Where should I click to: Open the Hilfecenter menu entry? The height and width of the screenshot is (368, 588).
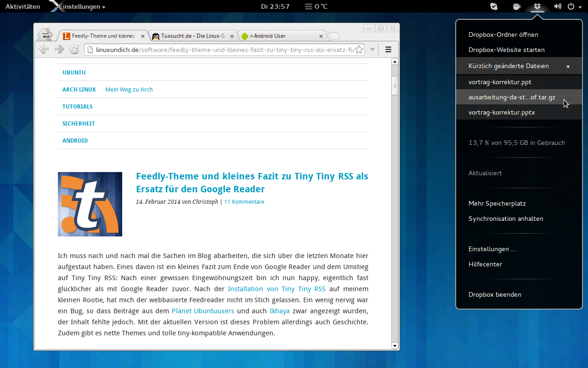pyautogui.click(x=519, y=264)
